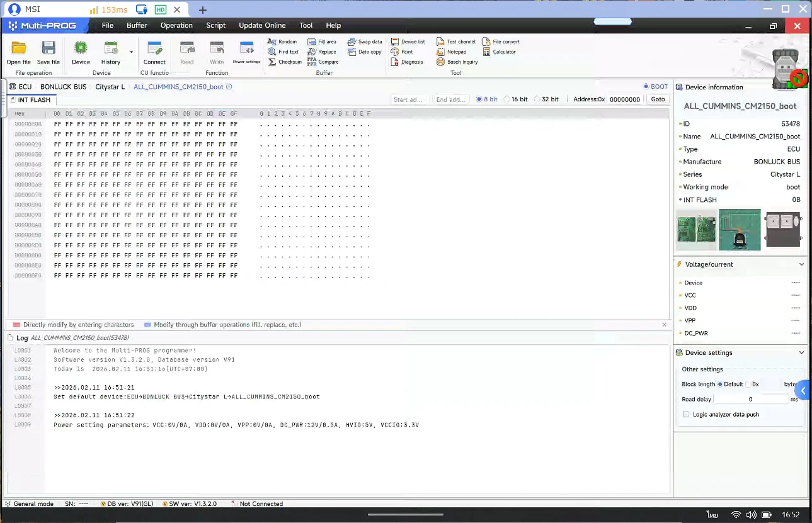Image resolution: width=812 pixels, height=523 pixels.
Task: Click the programmer device image icon
Action: pyautogui.click(x=787, y=69)
